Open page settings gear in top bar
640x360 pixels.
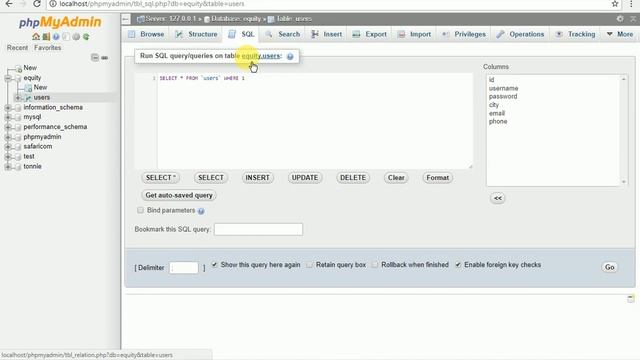pos(620,19)
